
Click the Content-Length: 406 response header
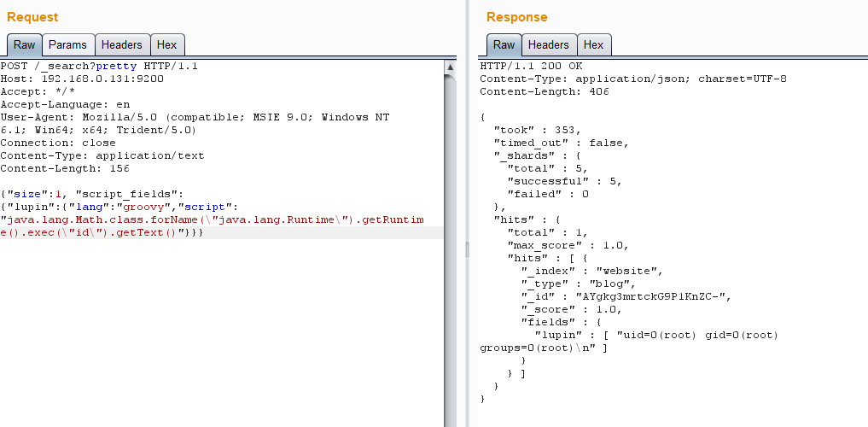545,92
